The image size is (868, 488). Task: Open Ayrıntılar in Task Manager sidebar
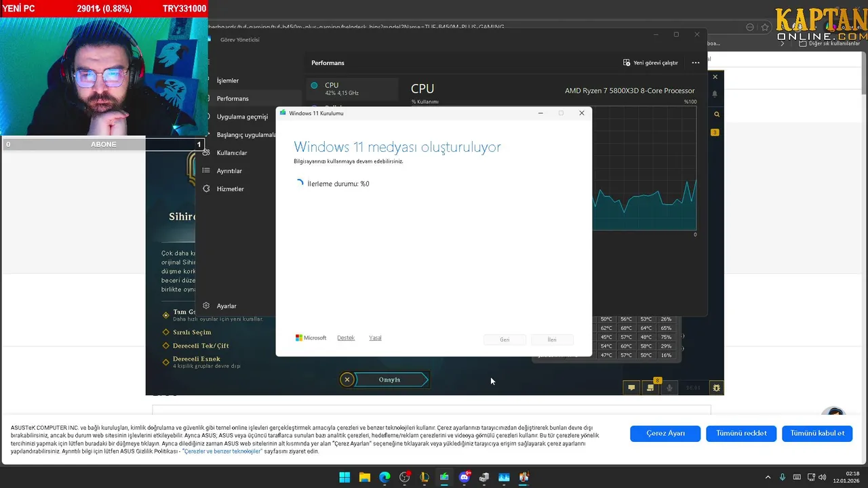point(229,171)
